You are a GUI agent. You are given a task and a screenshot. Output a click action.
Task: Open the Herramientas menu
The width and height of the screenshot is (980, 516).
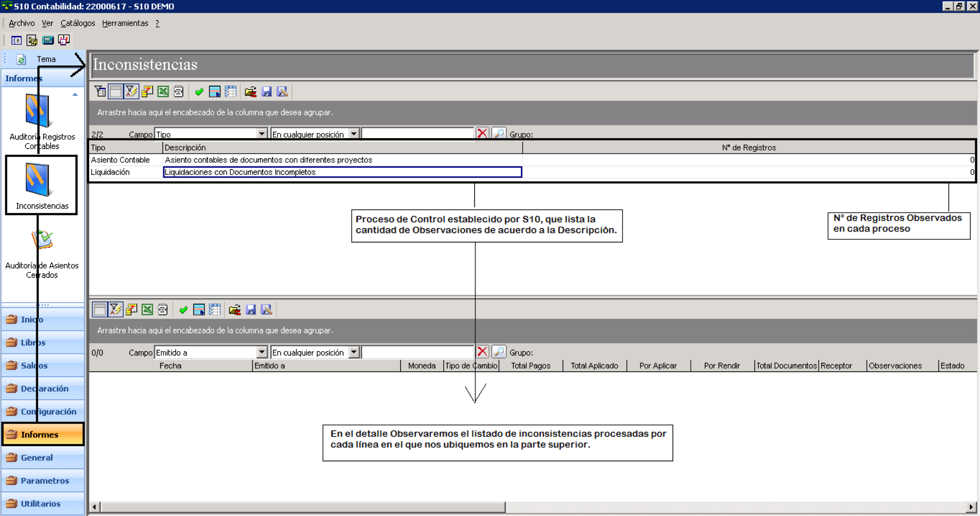pos(125,23)
